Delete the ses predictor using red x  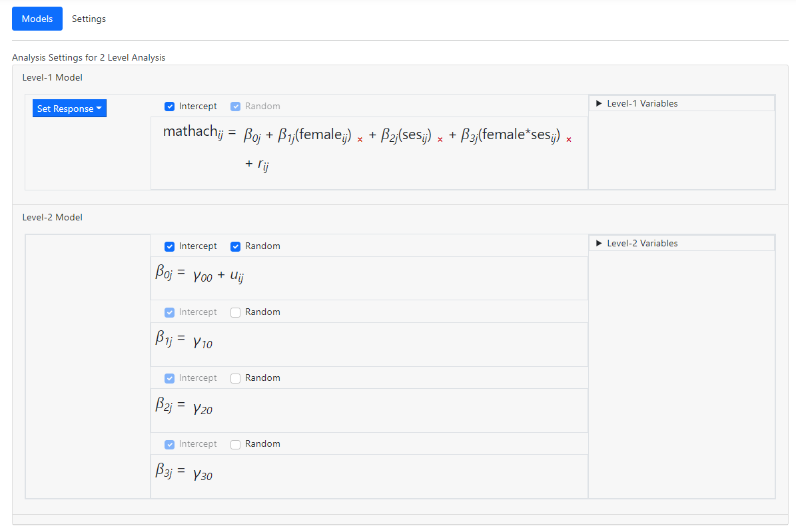pos(440,140)
